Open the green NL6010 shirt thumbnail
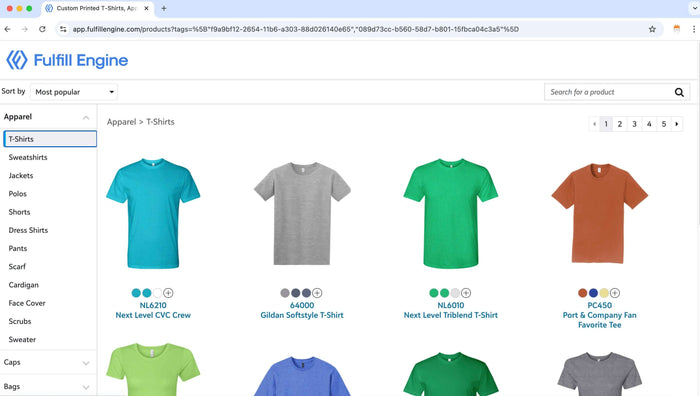The image size is (700, 396). 450,213
